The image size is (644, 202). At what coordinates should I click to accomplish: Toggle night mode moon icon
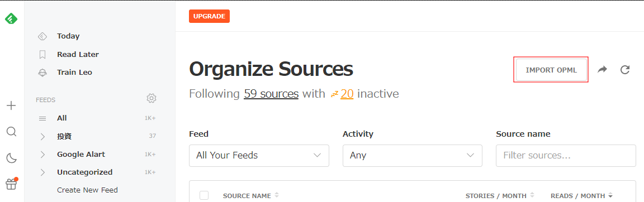point(12,158)
